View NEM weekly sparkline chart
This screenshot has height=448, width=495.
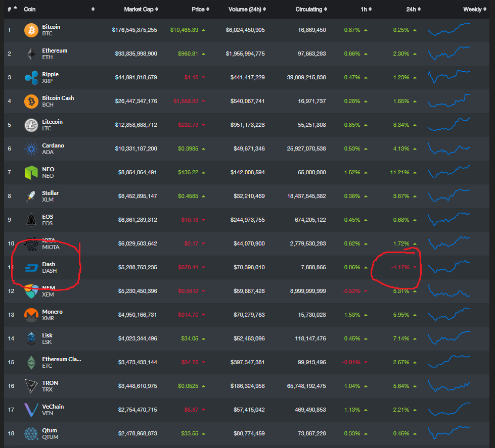pyautogui.click(x=449, y=290)
